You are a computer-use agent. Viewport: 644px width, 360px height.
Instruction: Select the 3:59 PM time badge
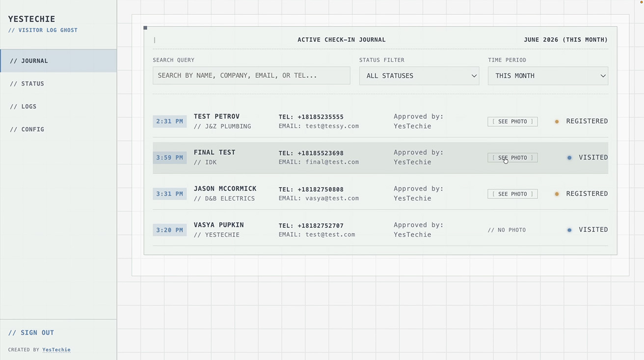pos(169,158)
